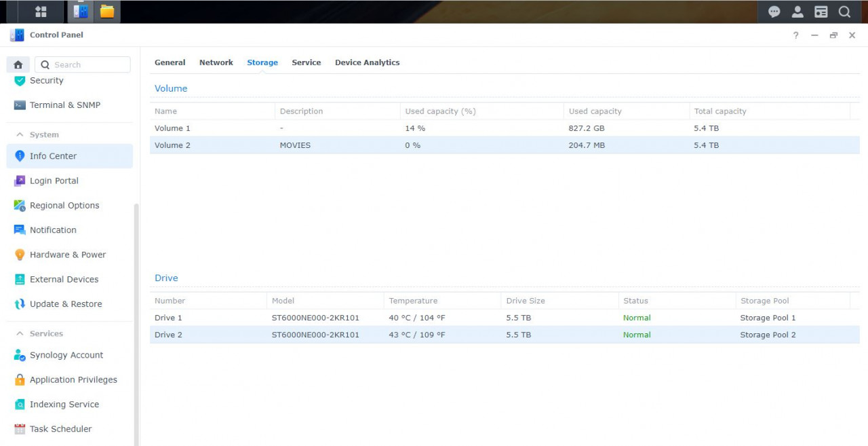
Task: Click the sidebar vertical scrollbar
Action: 136,324
